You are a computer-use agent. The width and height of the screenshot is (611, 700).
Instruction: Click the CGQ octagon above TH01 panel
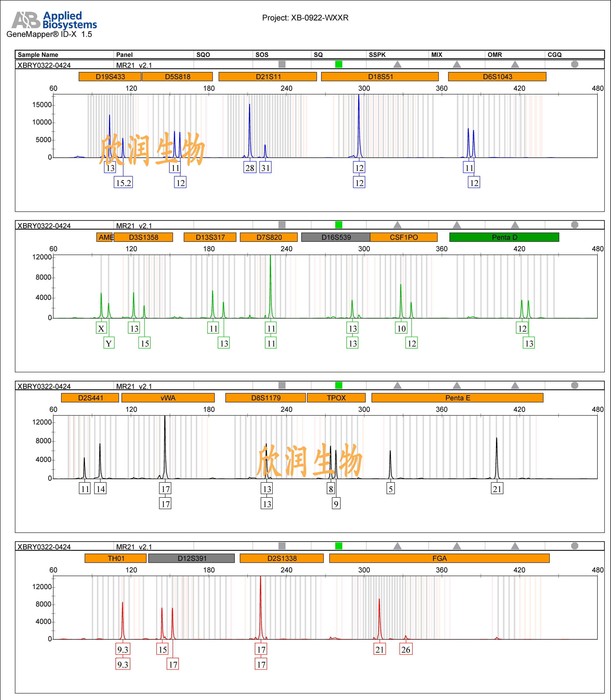click(575, 546)
